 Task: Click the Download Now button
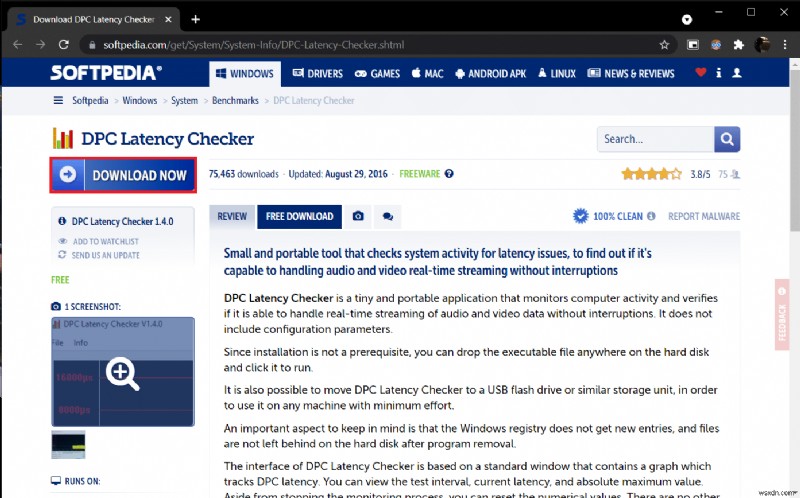pos(123,175)
